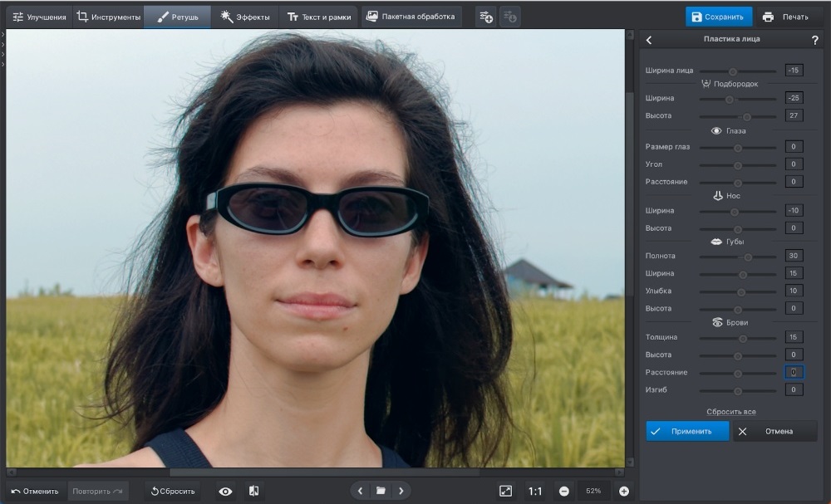831x504 pixels.
Task: Click the Сбросить все link
Action: click(731, 412)
